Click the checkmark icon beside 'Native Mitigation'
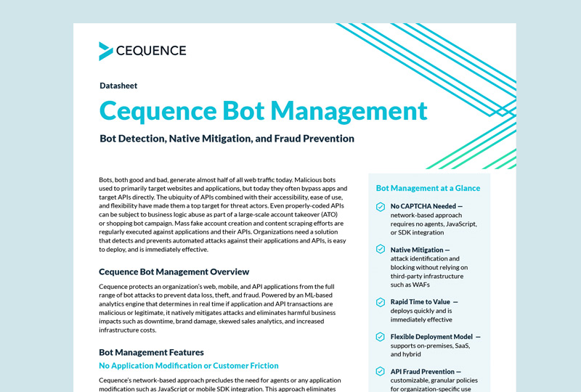The image size is (581, 392). [x=381, y=249]
